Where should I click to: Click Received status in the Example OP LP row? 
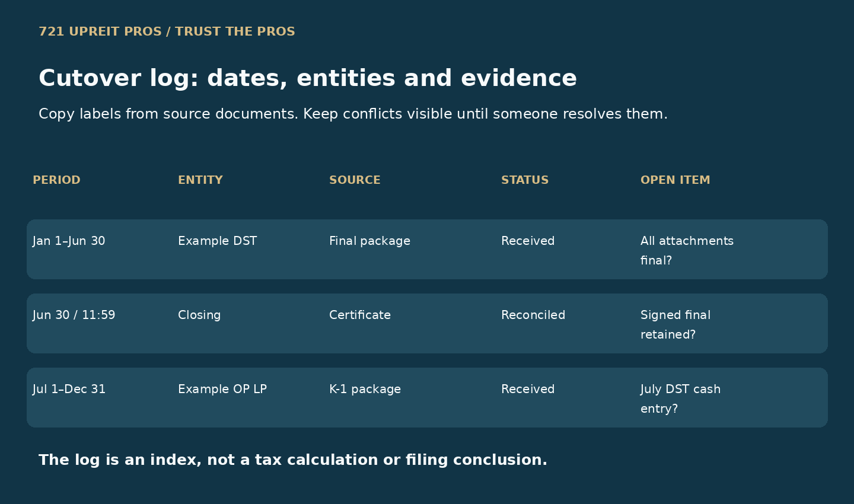[528, 390]
